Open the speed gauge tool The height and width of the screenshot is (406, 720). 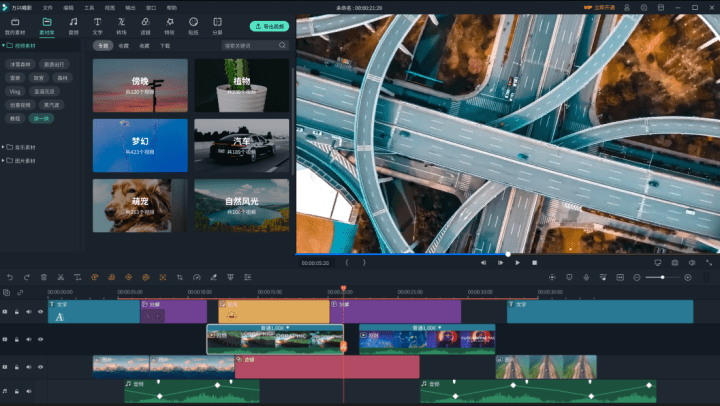[x=197, y=277]
